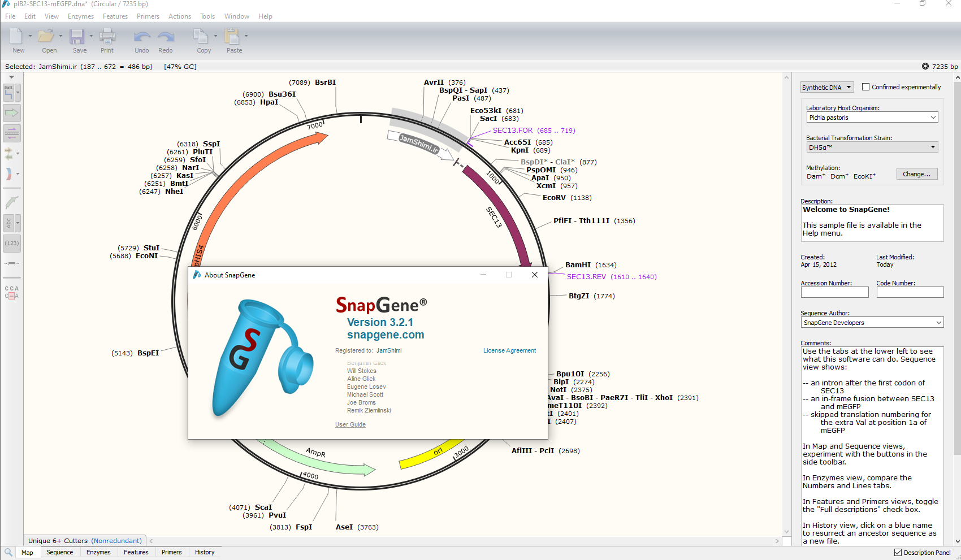Toggle the Abc labels side toolbar button
Viewport: 961px width, 560px height.
click(8, 223)
